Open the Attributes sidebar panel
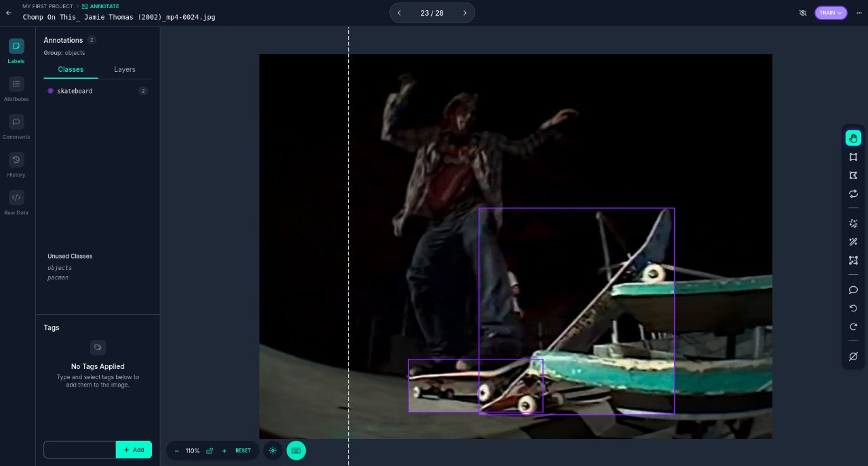 16,90
